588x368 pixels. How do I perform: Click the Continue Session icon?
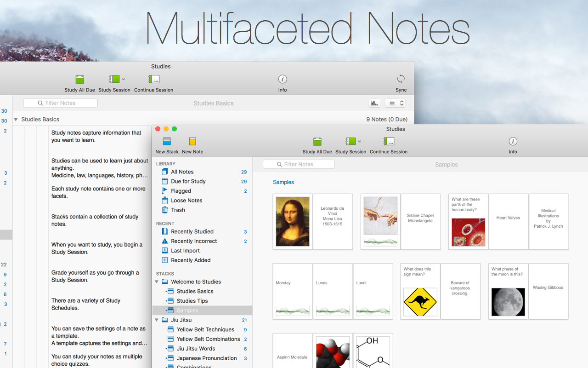tap(388, 142)
